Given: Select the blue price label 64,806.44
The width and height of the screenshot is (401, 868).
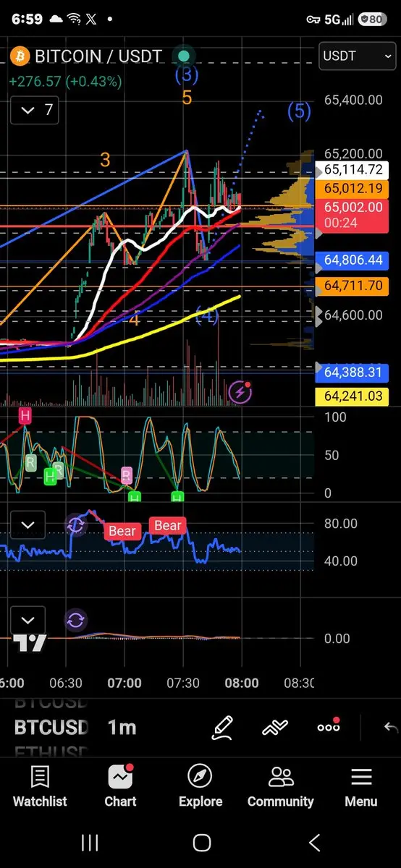Looking at the screenshot, I should (x=353, y=260).
